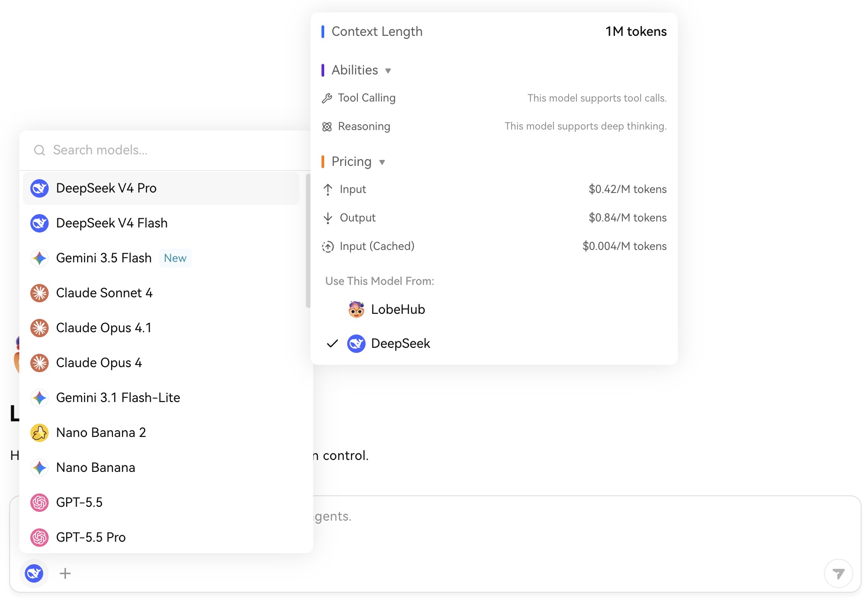Click the Output down-arrow icon
This screenshot has height=601, width=868.
click(x=328, y=218)
